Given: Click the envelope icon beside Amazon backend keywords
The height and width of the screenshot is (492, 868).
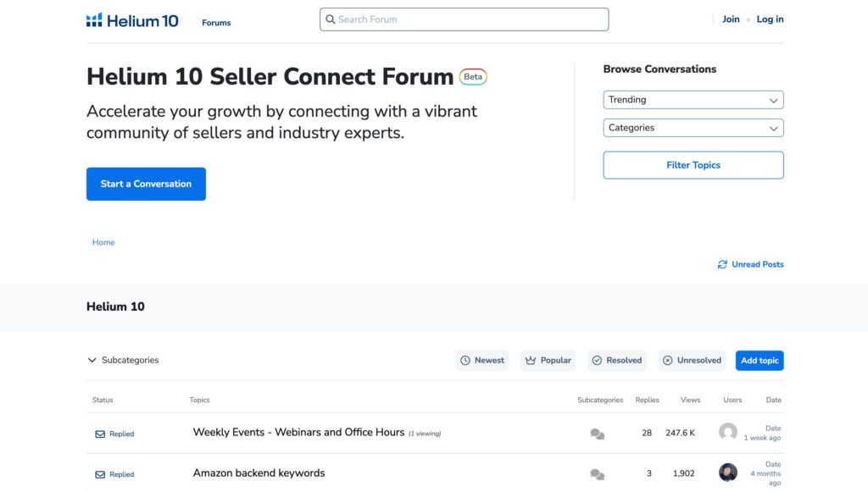Looking at the screenshot, I should pyautogui.click(x=100, y=475).
